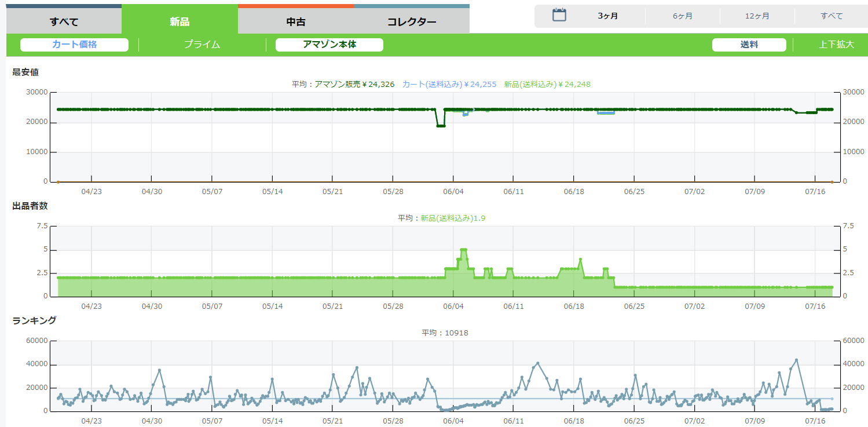Screen dimensions: 868x427
Task: Choose the 6ヶ月 time range
Action: 682,16
